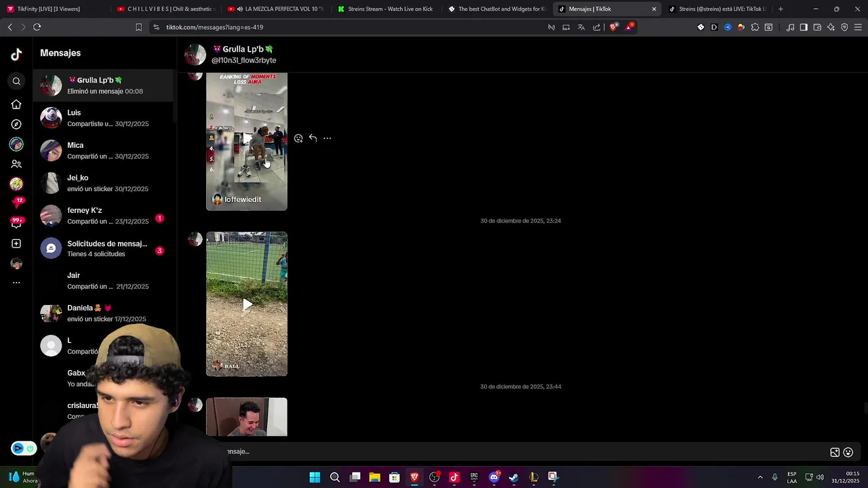868x488 pixels.
Task: Toggle the browser sidebar panel icon
Action: (x=804, y=27)
